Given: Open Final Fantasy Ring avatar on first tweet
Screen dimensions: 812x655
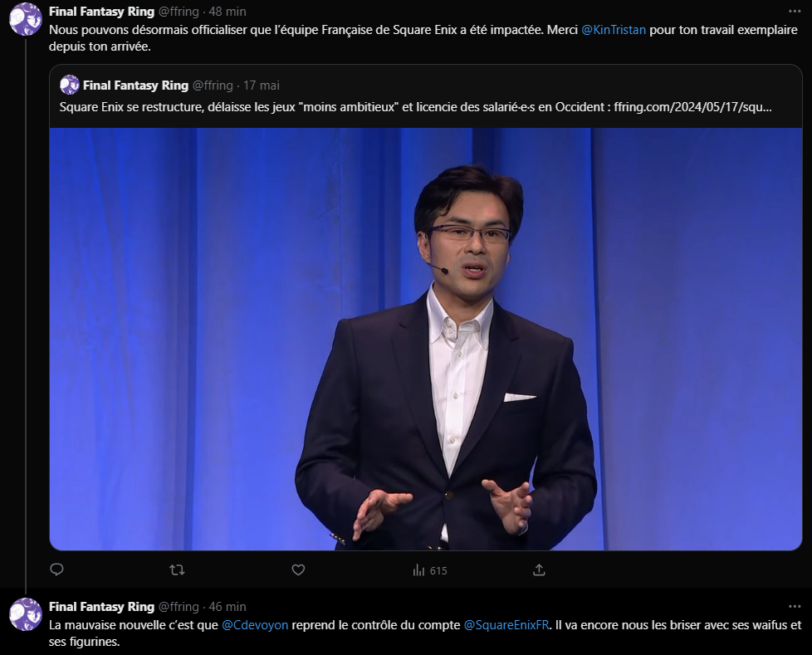Looking at the screenshot, I should tap(26, 19).
